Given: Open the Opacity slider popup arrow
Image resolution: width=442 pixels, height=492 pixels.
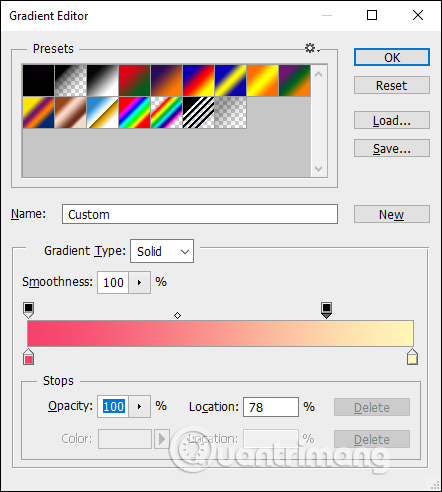Looking at the screenshot, I should pyautogui.click(x=139, y=406).
